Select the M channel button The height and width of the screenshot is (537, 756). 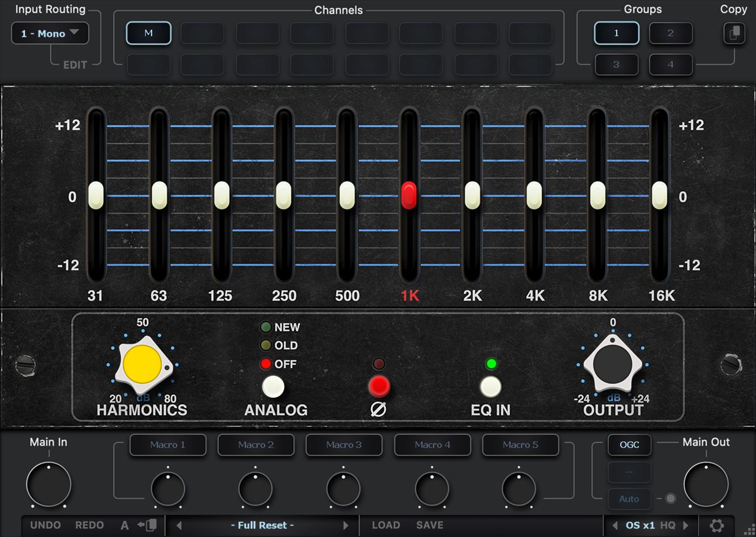point(148,33)
